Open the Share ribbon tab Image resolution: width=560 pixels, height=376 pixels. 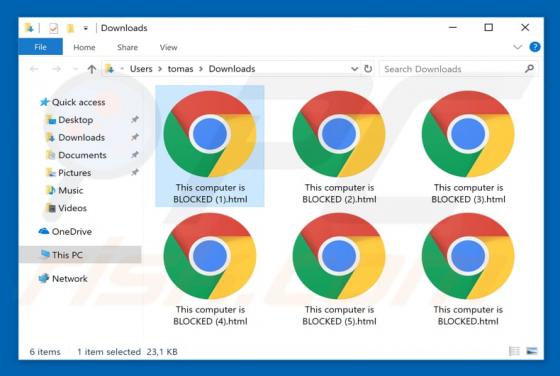[x=127, y=47]
